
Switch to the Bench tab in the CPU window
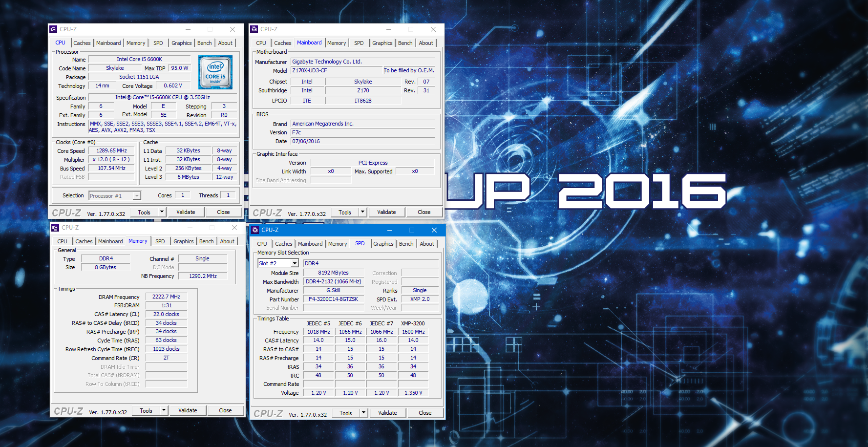(205, 43)
